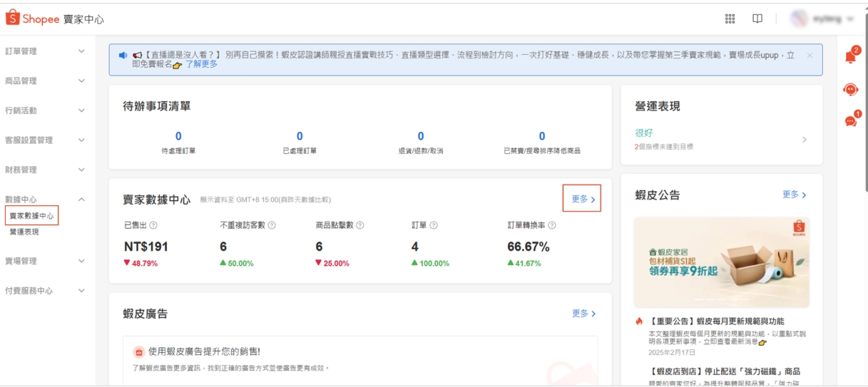Expand 付費服務中心 sidebar section

tap(48, 291)
